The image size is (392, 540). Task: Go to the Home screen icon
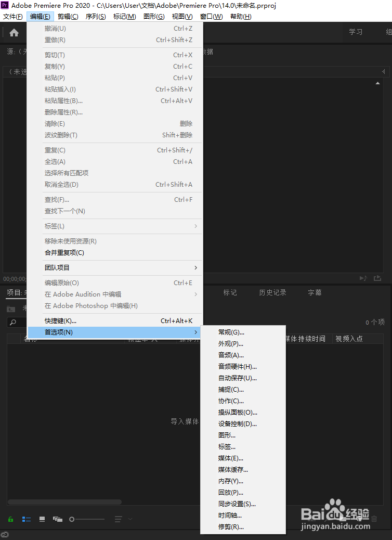pyautogui.click(x=14, y=33)
